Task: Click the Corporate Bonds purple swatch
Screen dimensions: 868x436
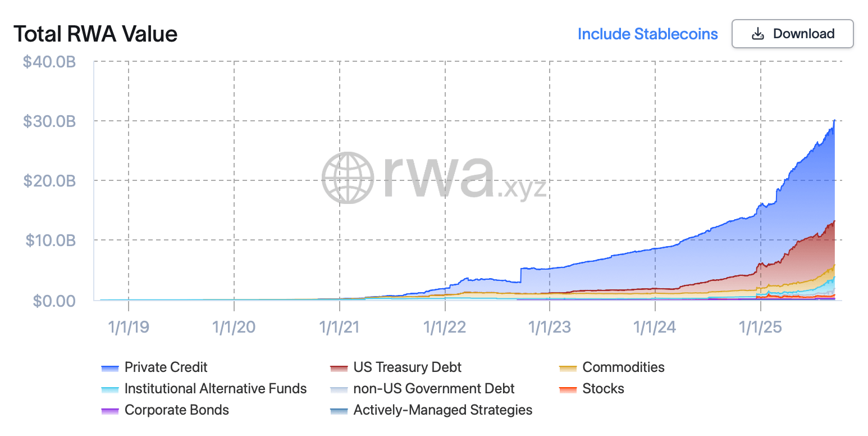Action: [x=110, y=411]
